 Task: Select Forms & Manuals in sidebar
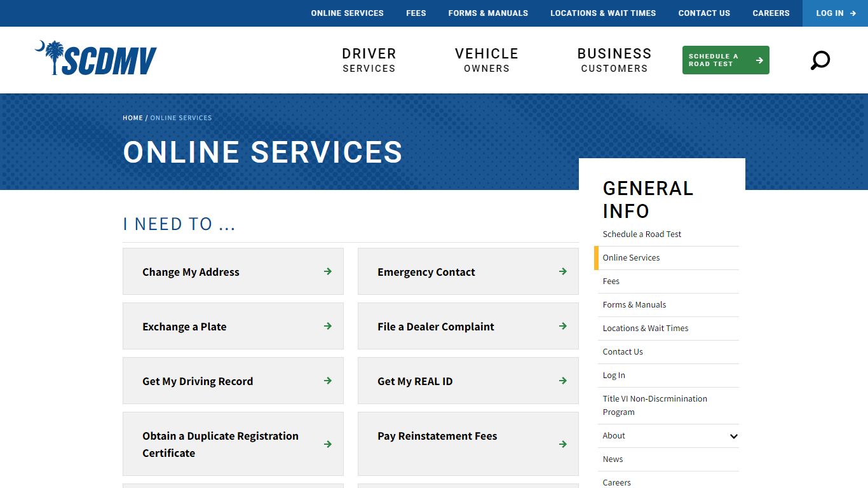[634, 304]
